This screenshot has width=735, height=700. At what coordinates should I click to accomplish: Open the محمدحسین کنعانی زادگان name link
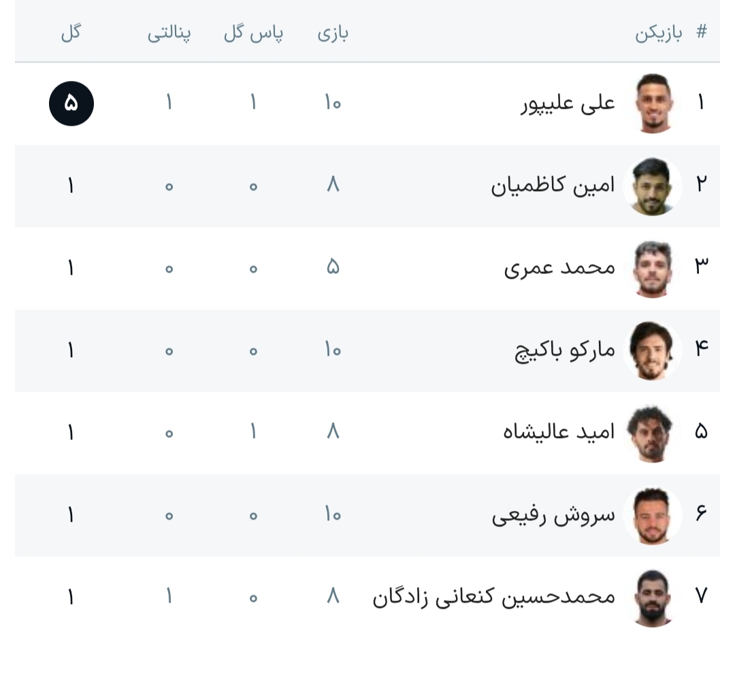pyautogui.click(x=493, y=597)
